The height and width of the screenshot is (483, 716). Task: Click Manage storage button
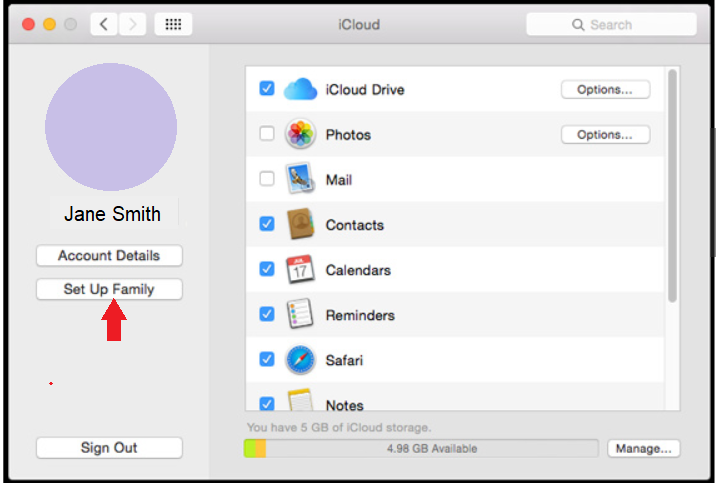coord(643,449)
